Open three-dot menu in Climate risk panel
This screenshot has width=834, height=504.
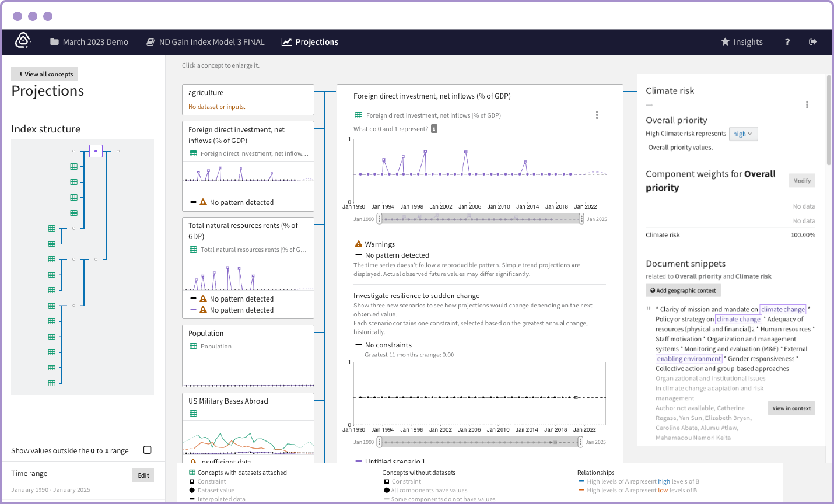coord(807,105)
